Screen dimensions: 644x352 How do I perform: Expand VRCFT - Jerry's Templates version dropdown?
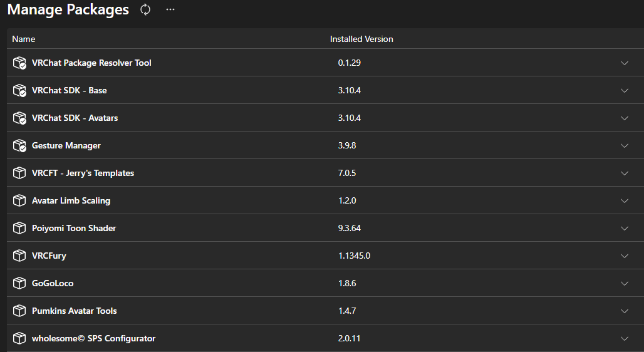[625, 173]
